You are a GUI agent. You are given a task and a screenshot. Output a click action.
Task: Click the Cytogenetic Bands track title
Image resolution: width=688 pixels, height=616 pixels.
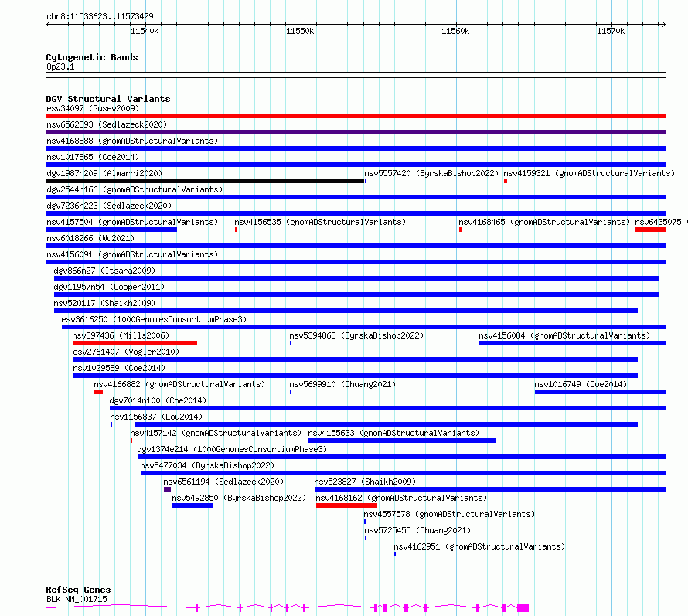coord(92,57)
